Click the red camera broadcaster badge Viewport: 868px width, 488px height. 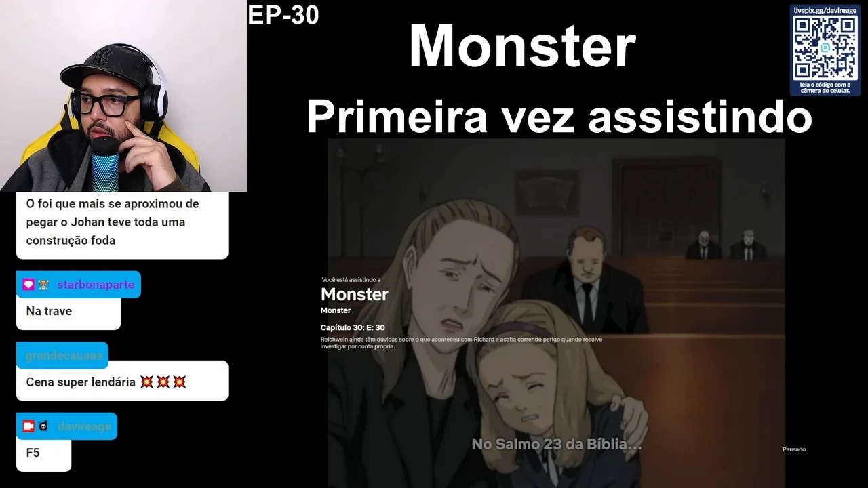click(x=28, y=426)
